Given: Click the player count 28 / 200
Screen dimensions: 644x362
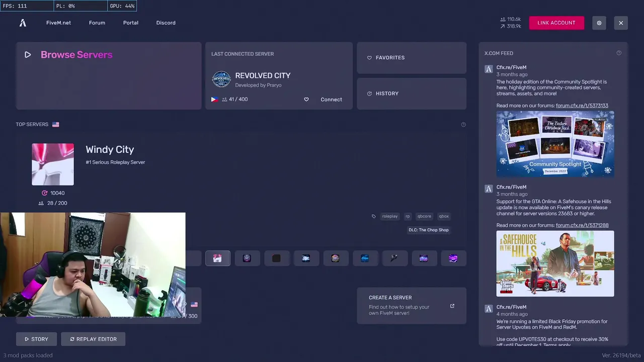Looking at the screenshot, I should tap(56, 203).
